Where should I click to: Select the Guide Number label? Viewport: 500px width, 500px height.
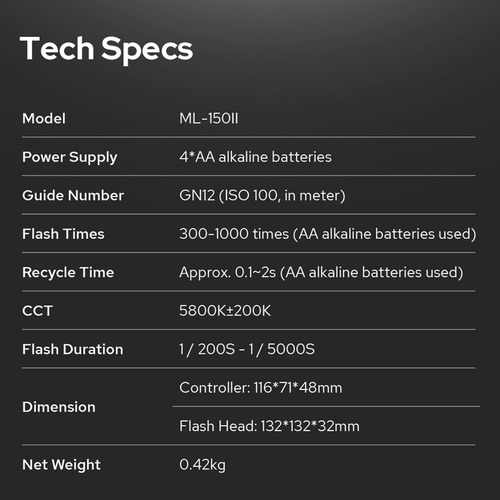pyautogui.click(x=73, y=195)
